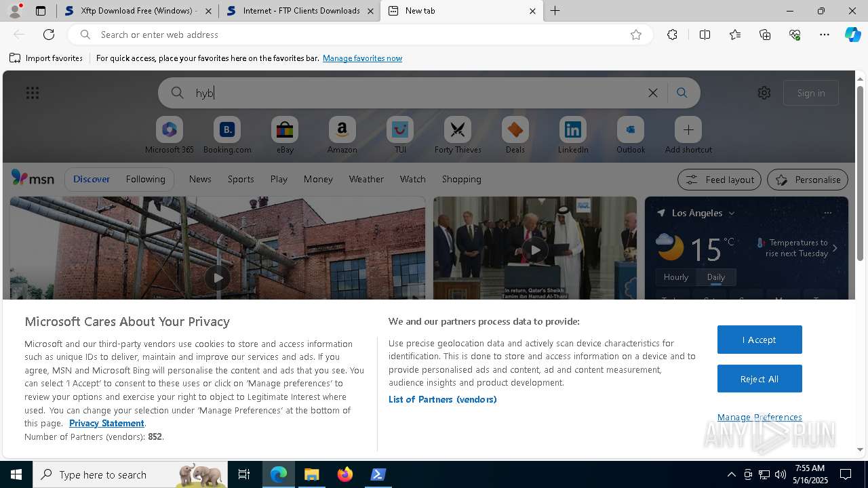
Task: Open Settings and more ellipsis
Action: [x=825, y=35]
